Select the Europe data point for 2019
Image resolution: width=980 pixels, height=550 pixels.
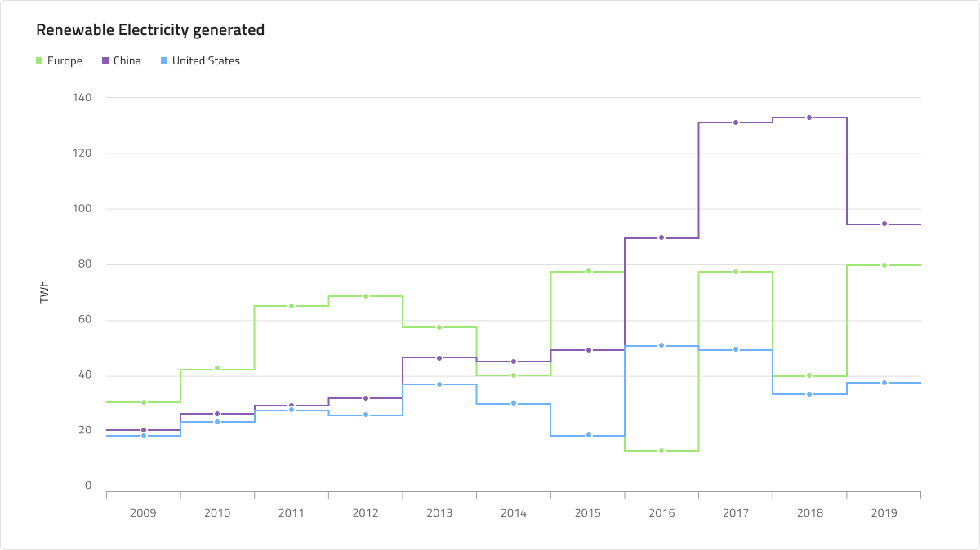tap(884, 265)
